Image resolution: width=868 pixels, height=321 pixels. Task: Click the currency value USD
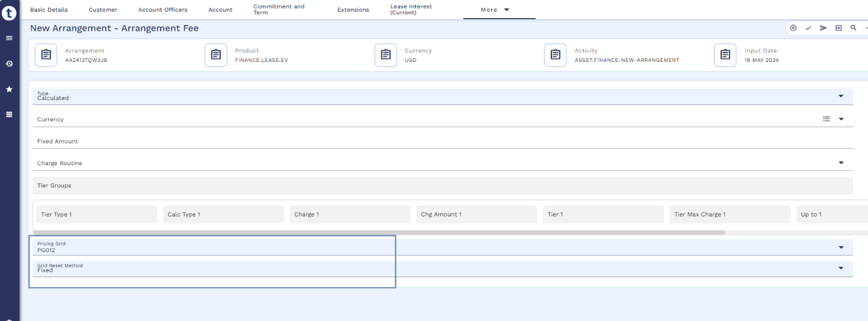coord(411,60)
